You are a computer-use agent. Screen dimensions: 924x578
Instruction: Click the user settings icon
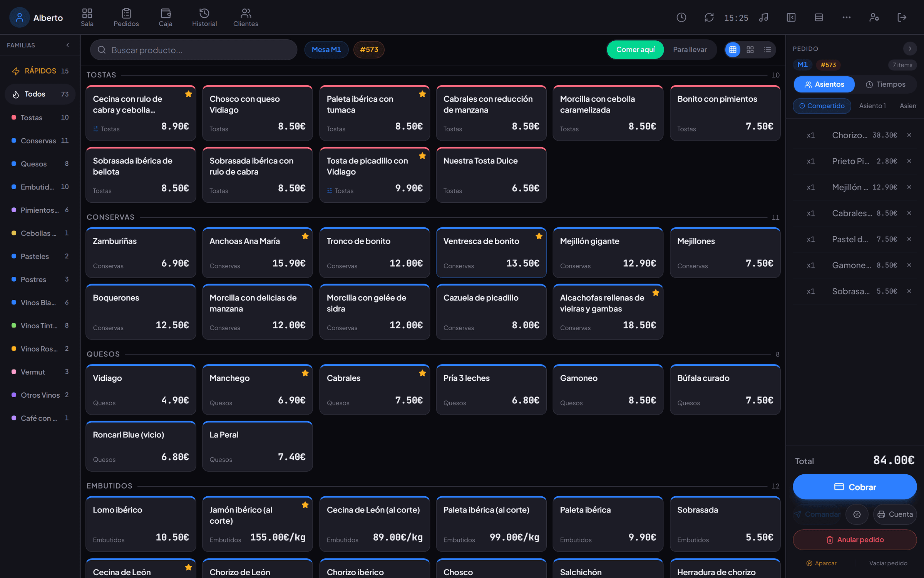click(874, 17)
